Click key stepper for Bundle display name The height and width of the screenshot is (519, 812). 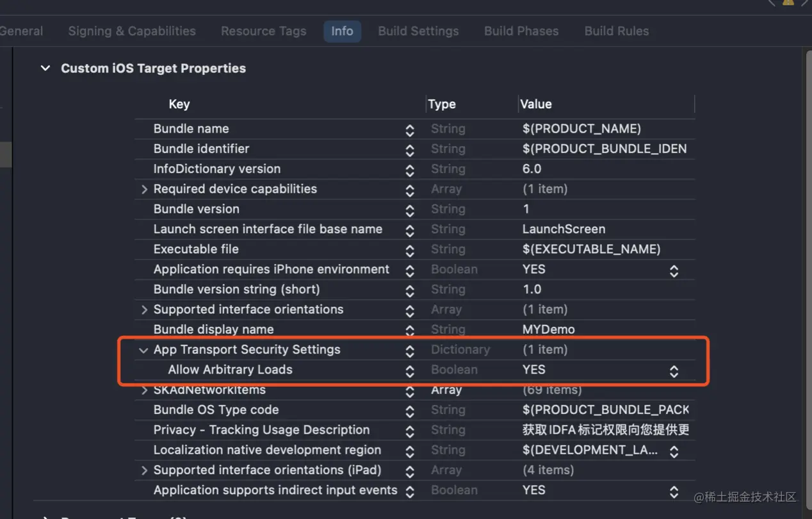pos(410,331)
